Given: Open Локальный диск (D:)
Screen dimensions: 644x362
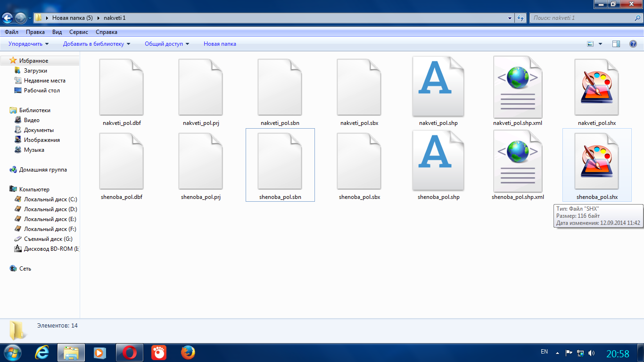Looking at the screenshot, I should click(x=50, y=209).
